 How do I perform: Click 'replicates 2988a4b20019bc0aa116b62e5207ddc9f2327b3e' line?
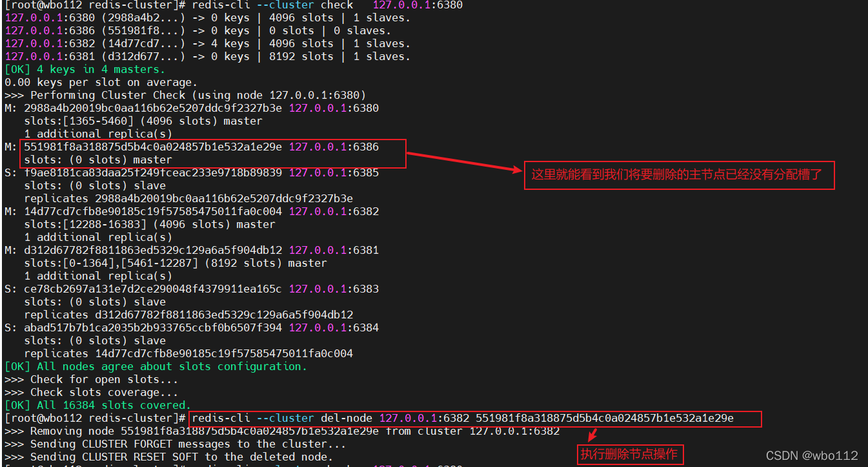pyautogui.click(x=188, y=198)
